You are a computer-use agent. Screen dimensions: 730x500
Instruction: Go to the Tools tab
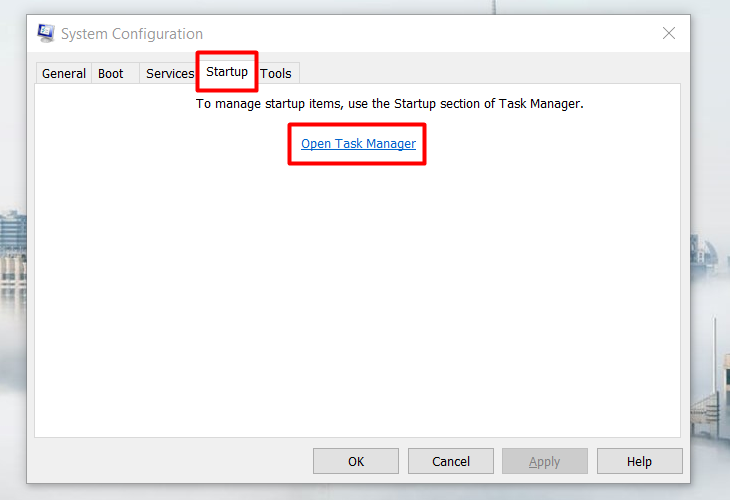coord(276,74)
